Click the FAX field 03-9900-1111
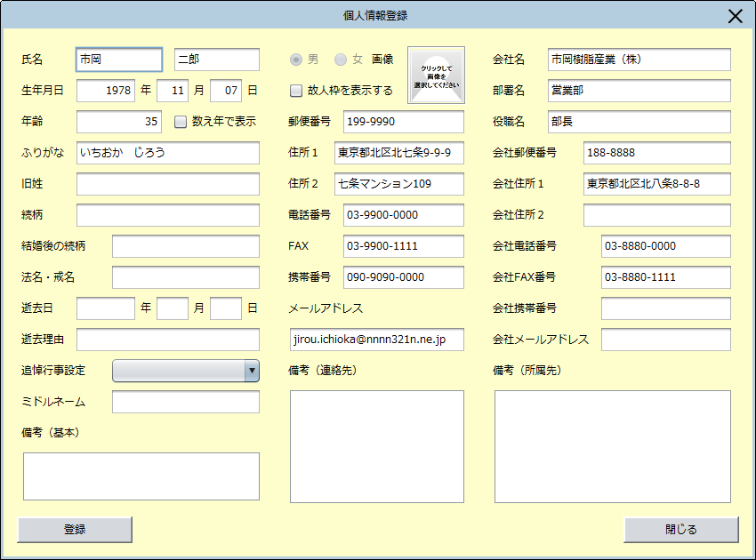The image size is (756, 560). pyautogui.click(x=404, y=246)
